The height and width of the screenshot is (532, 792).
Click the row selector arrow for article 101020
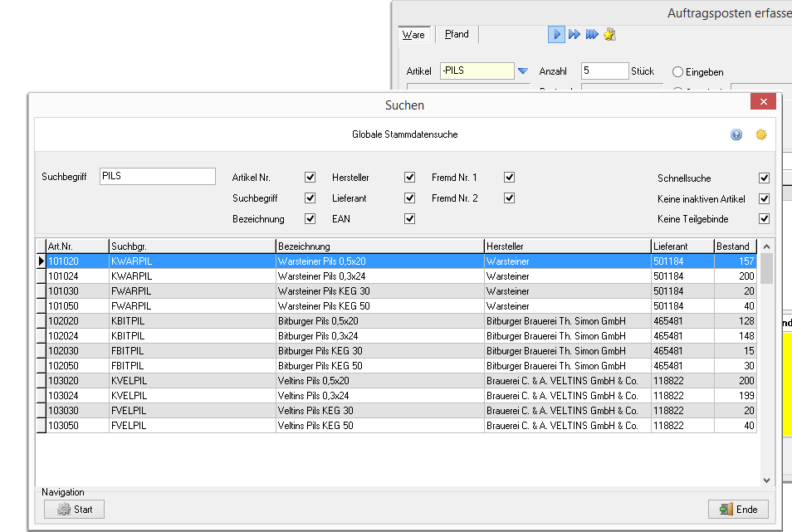coord(41,261)
